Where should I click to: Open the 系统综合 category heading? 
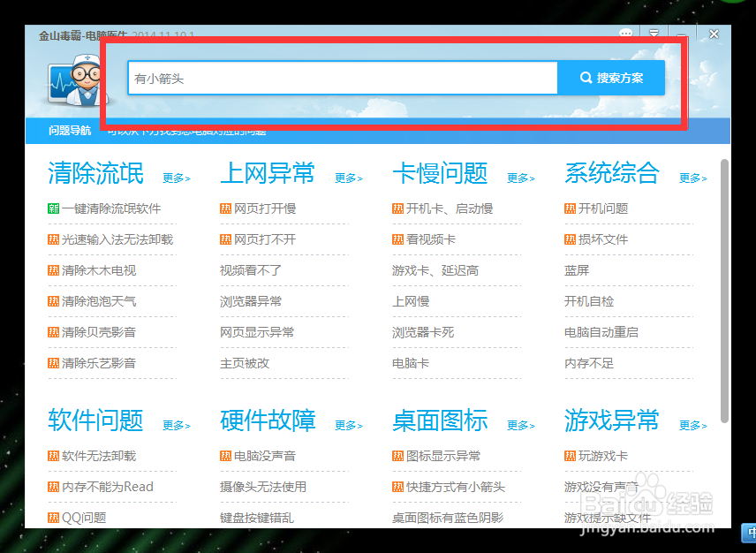[x=612, y=173]
